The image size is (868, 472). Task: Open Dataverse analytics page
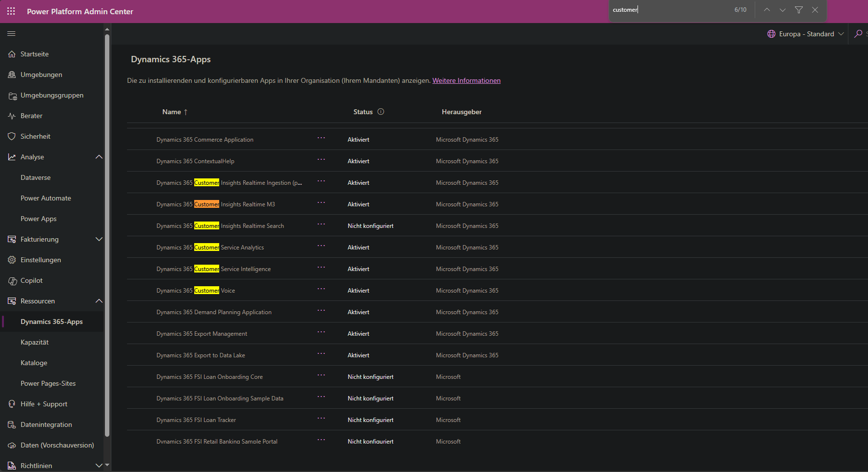click(x=35, y=177)
